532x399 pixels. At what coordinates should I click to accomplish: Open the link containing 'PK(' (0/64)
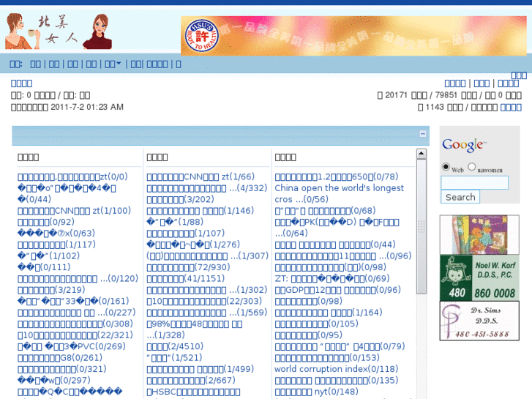tap(337, 228)
